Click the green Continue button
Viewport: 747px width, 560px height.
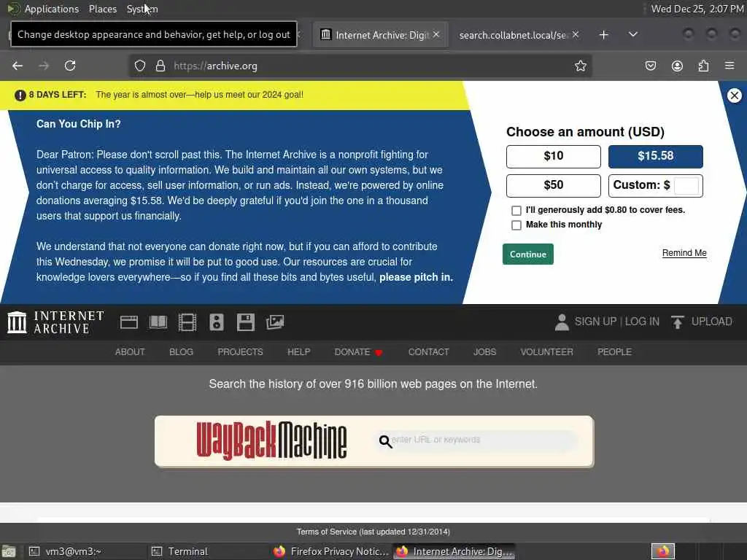528,254
